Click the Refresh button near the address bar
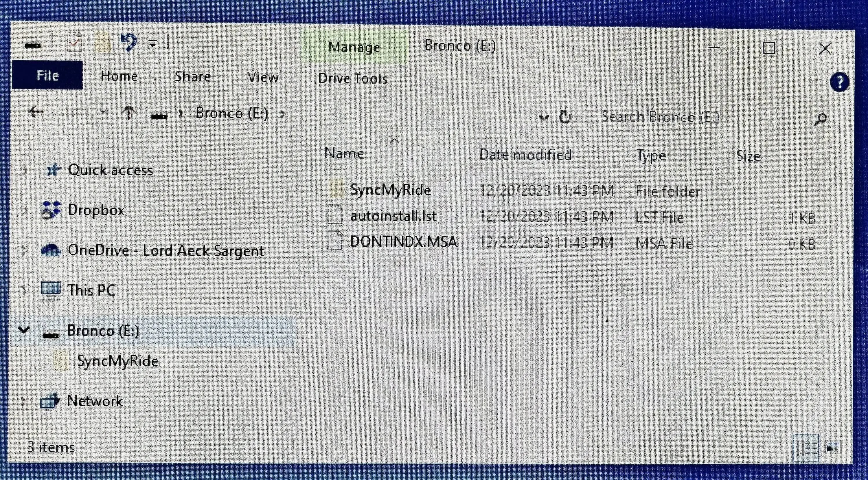Image resolution: width=868 pixels, height=480 pixels. [x=565, y=117]
